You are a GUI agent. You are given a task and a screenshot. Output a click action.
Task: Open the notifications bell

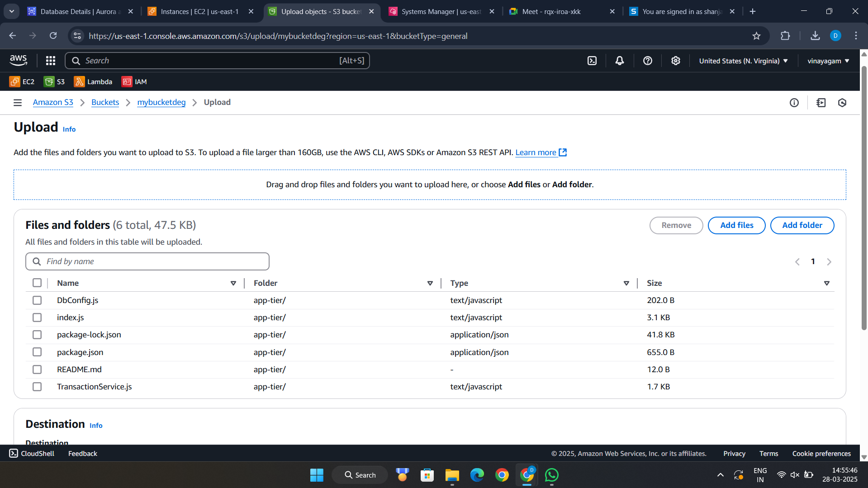[x=620, y=61]
